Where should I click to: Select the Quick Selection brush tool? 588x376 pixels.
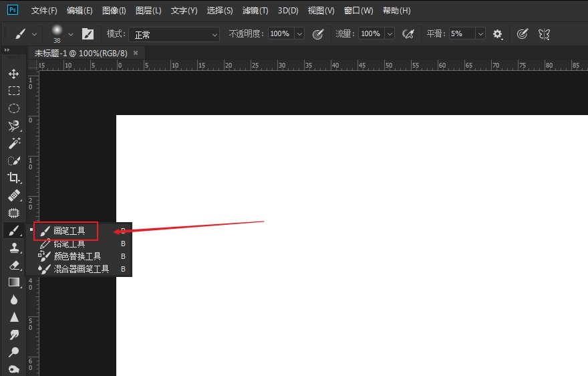pyautogui.click(x=14, y=161)
